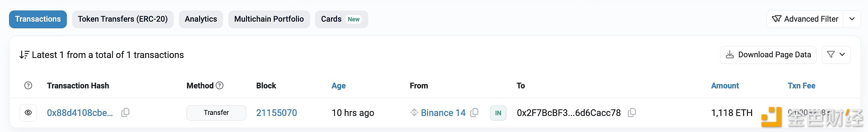Copy the recipient address 0x2F7BcBF3...6d6Cacc78
The height and width of the screenshot is (132, 868).
click(x=632, y=112)
